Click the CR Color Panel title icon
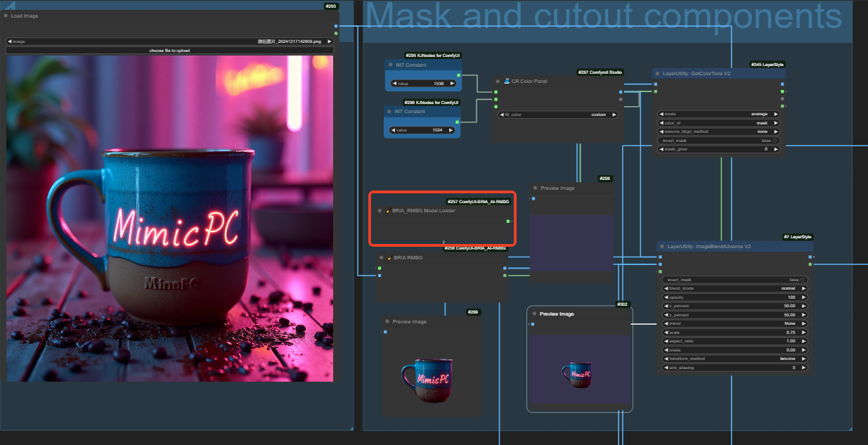The width and height of the screenshot is (868, 445). [x=506, y=82]
